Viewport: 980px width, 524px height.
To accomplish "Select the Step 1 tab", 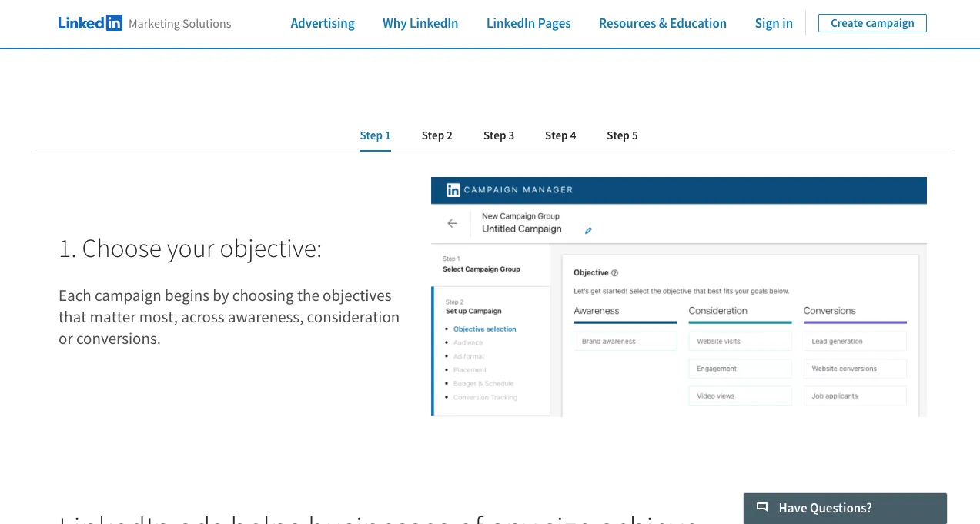I will 376,135.
